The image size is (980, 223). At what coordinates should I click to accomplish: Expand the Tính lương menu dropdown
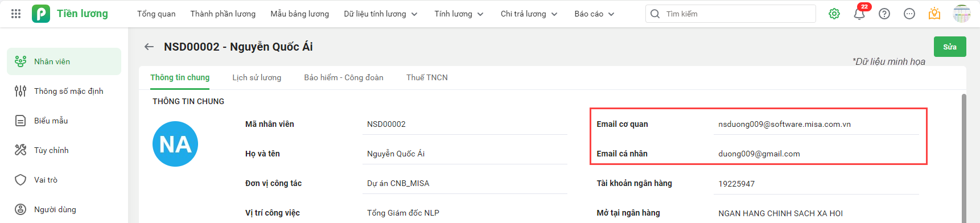point(459,14)
